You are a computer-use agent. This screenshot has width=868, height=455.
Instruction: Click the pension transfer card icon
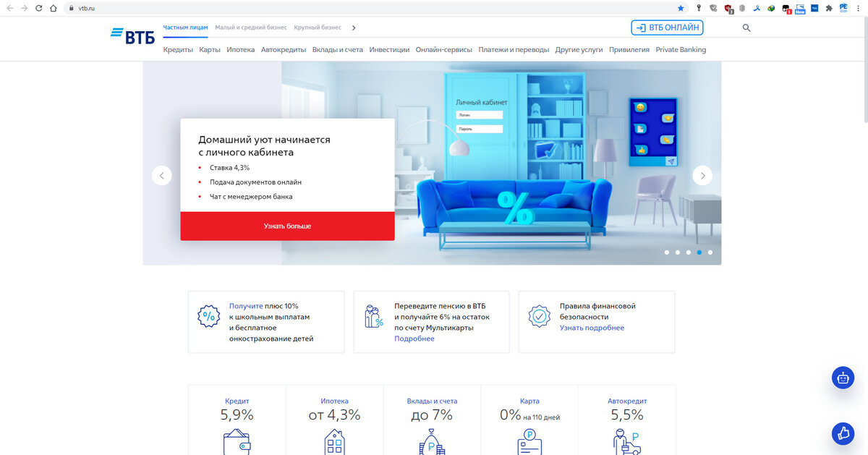click(374, 316)
